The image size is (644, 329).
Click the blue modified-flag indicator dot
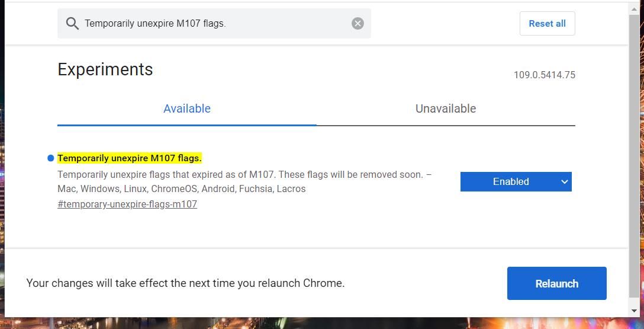(x=51, y=158)
